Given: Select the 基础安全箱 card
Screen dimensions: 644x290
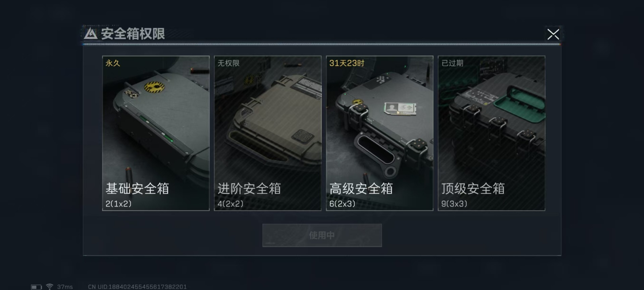Looking at the screenshot, I should (156, 133).
